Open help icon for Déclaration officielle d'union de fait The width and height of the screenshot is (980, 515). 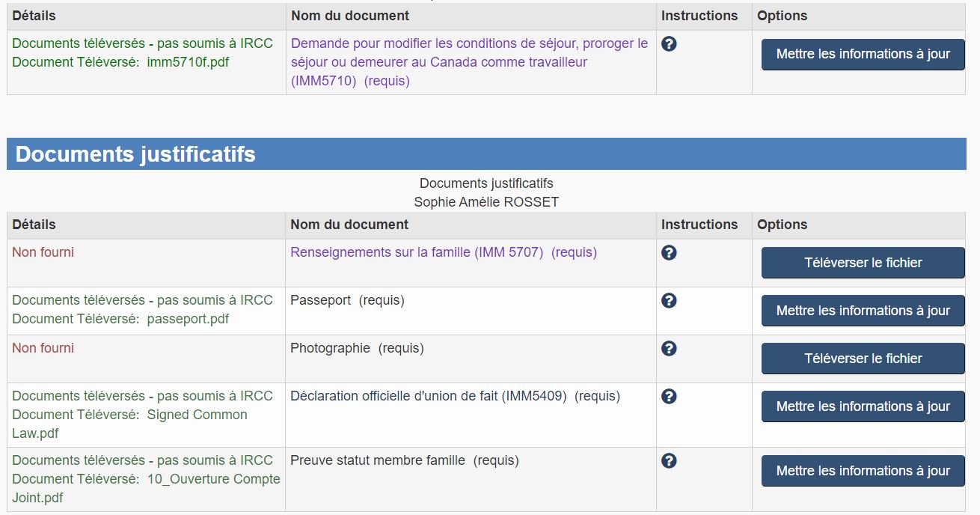[670, 397]
